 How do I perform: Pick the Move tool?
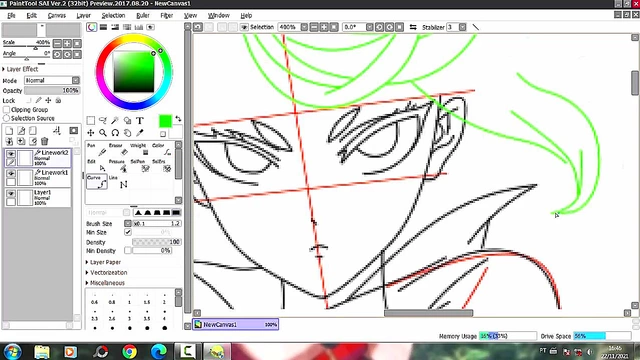point(91,133)
